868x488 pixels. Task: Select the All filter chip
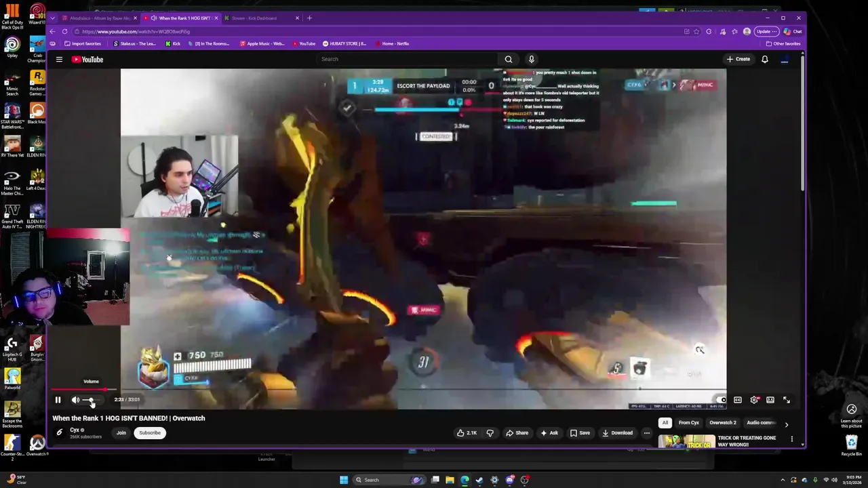coord(665,423)
